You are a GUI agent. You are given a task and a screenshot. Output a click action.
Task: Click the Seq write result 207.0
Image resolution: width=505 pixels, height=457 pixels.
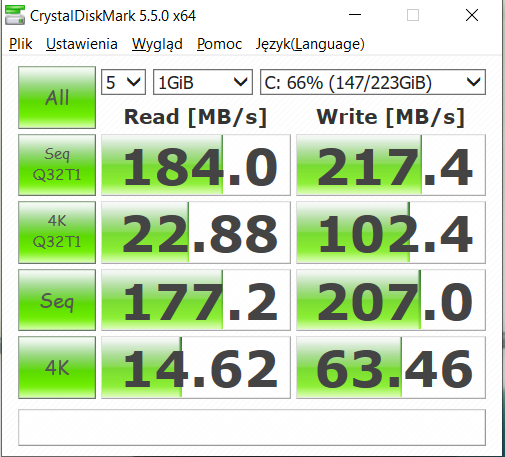pyautogui.click(x=391, y=300)
